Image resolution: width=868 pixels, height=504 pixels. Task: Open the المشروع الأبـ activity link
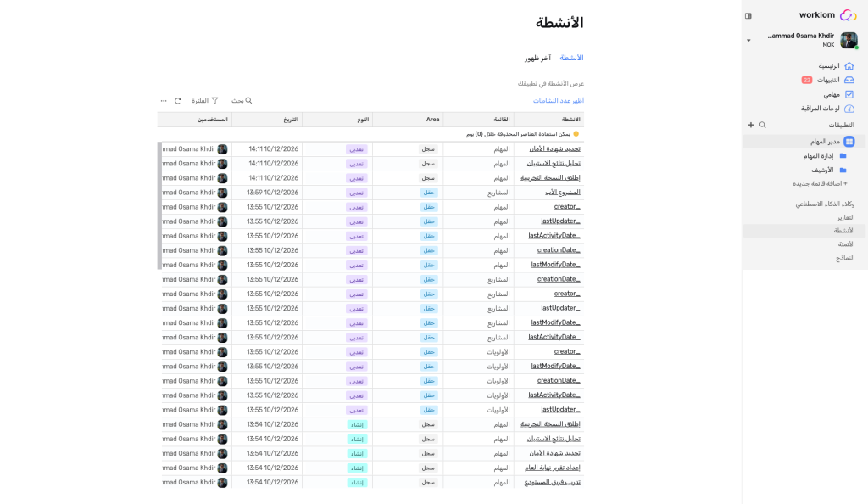563,193
